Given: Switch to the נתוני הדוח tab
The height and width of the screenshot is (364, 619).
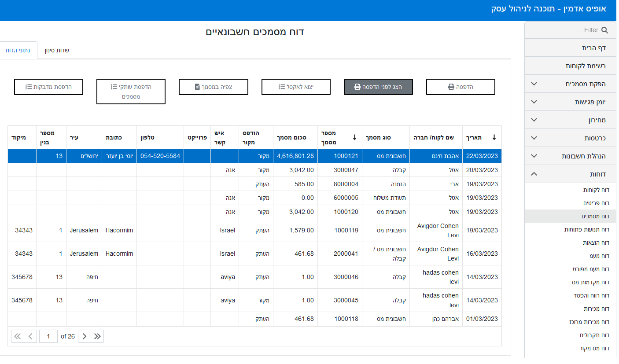Looking at the screenshot, I should [x=18, y=50].
